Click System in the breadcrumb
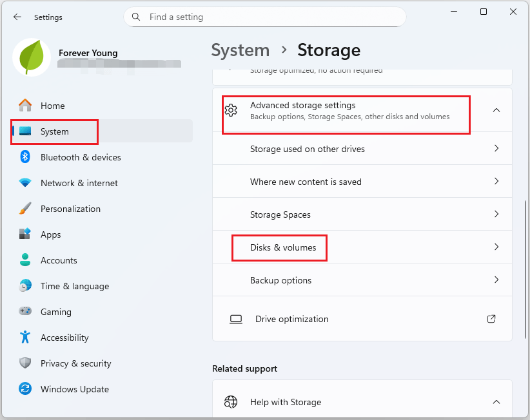Viewport: 530px width, 420px height. point(240,50)
